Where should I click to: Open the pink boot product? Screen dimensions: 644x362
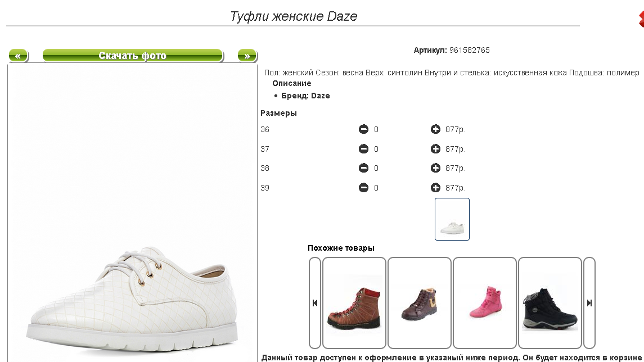point(485,303)
